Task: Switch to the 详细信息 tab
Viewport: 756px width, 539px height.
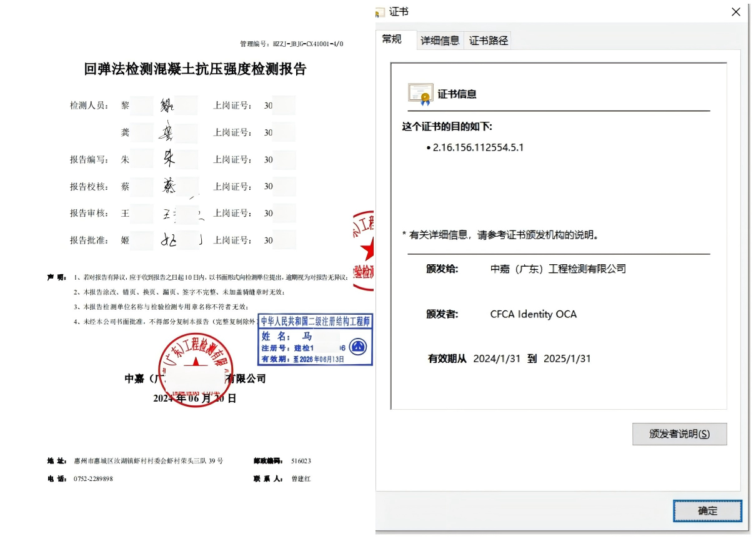Action: tap(439, 40)
